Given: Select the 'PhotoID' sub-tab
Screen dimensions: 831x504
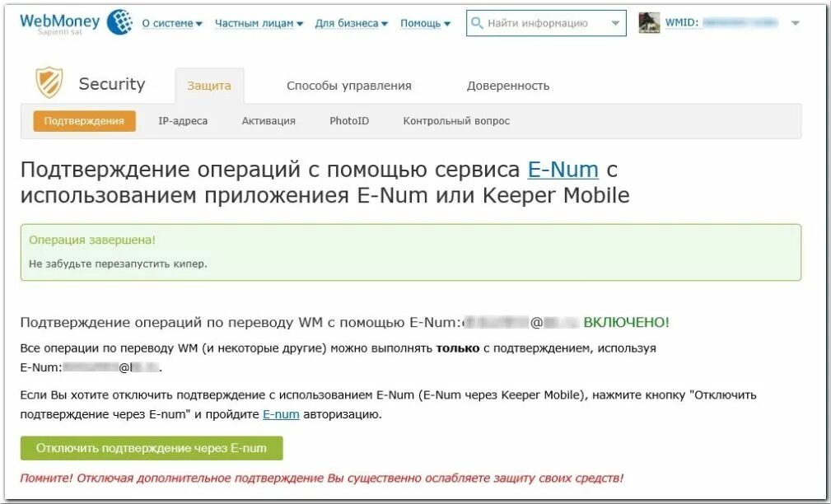Looking at the screenshot, I should (x=349, y=121).
